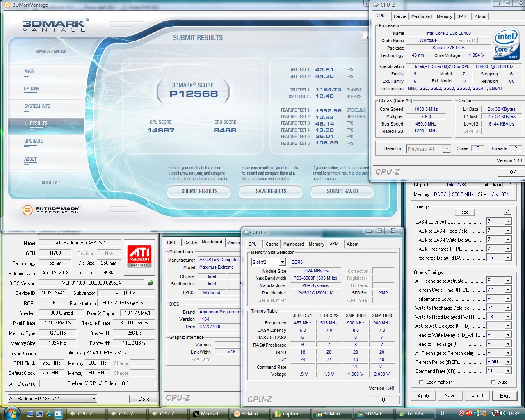Open Refresh Period (tREF) dropdown
This screenshot has height=420, width=525.
508,362
